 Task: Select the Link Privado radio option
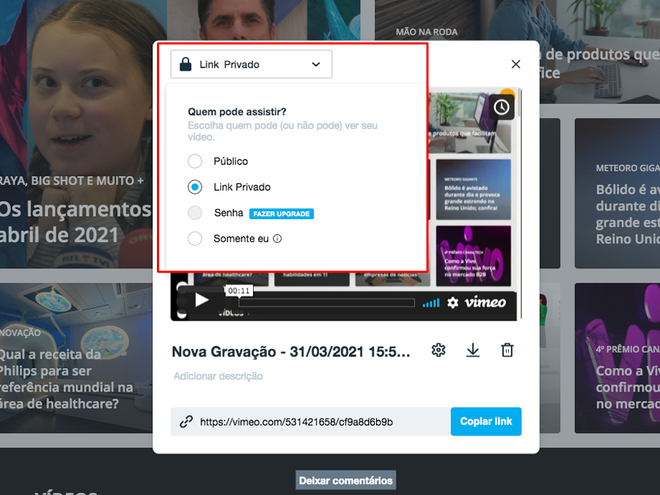[x=195, y=187]
